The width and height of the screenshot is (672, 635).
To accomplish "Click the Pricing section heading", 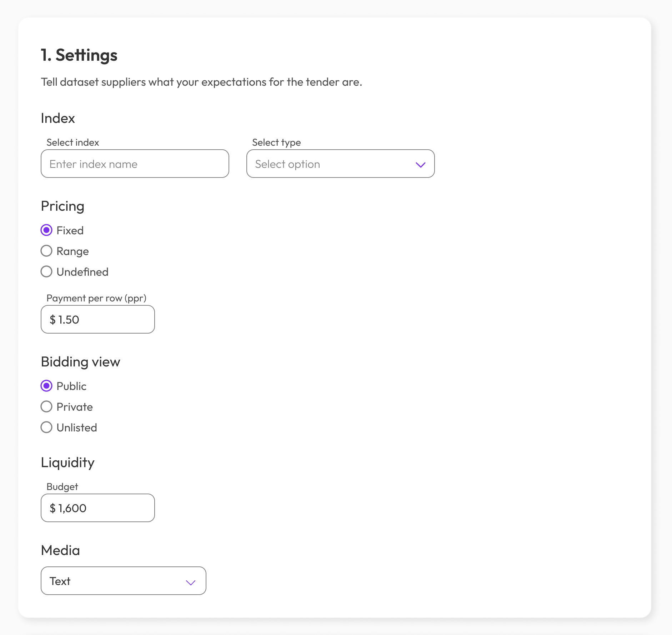I will coord(62,206).
